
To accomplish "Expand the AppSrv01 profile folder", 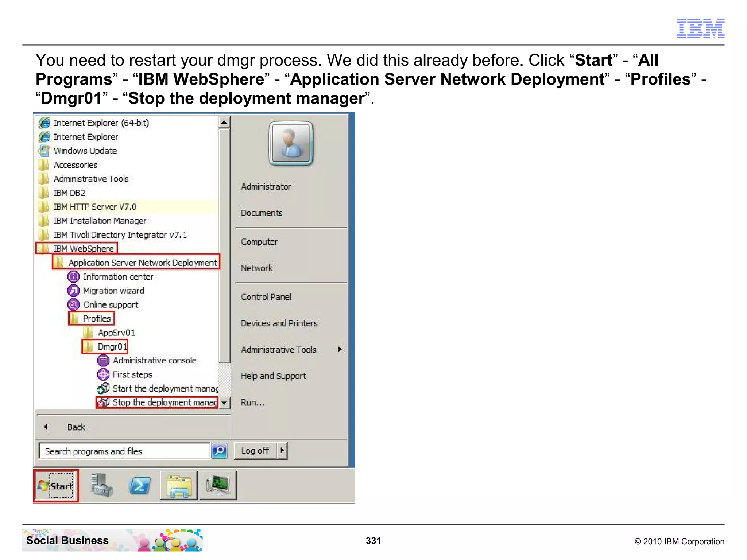I will coord(109,332).
